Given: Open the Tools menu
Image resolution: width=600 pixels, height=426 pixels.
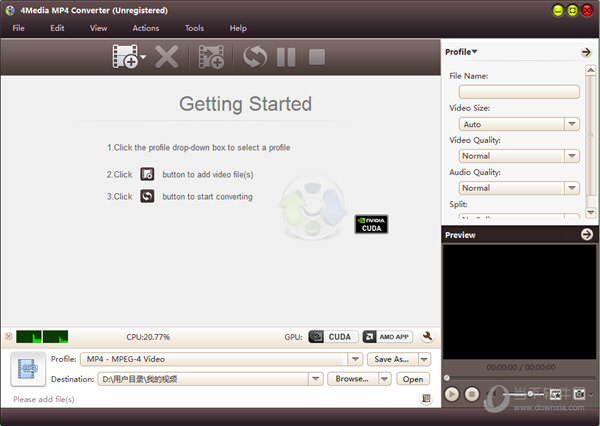Looking at the screenshot, I should click(194, 28).
